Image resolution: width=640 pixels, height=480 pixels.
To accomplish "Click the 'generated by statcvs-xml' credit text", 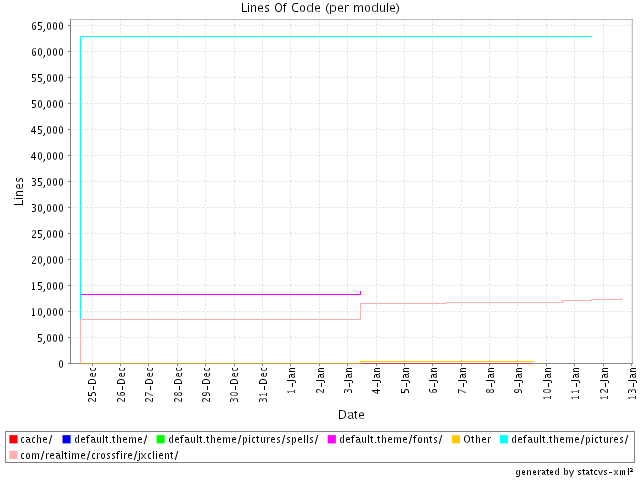I will tap(574, 470).
